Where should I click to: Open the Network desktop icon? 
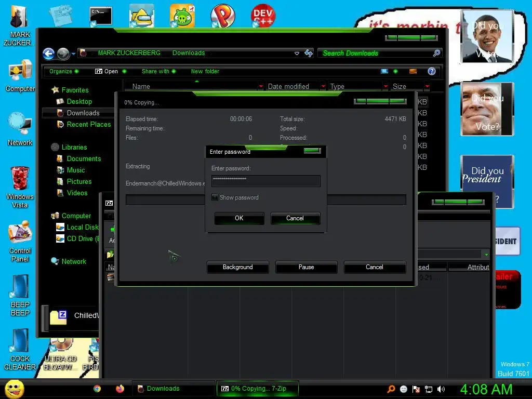pyautogui.click(x=20, y=129)
